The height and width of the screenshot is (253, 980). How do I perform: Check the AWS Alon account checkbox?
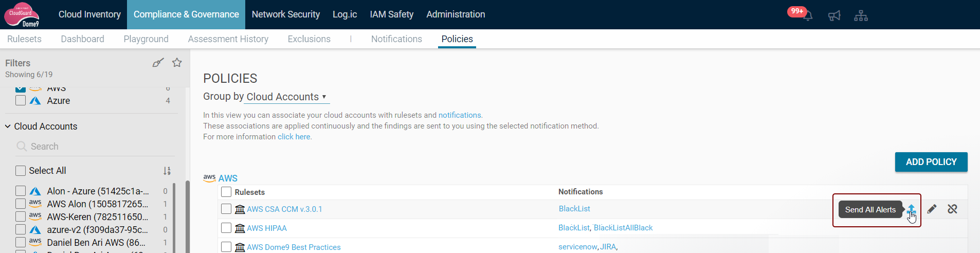coord(21,204)
